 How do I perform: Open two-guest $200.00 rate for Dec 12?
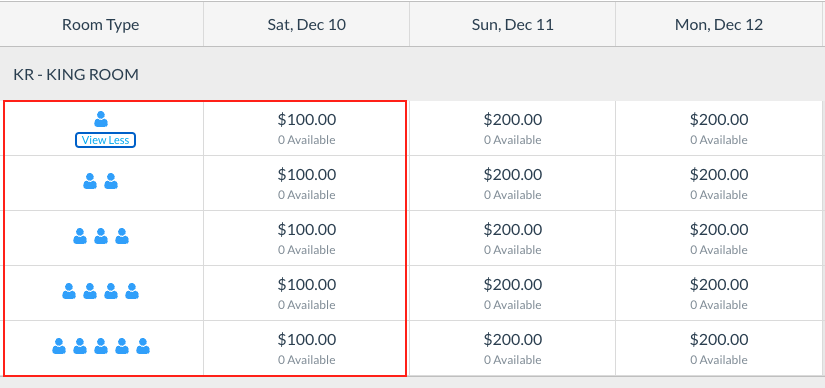coord(719,183)
